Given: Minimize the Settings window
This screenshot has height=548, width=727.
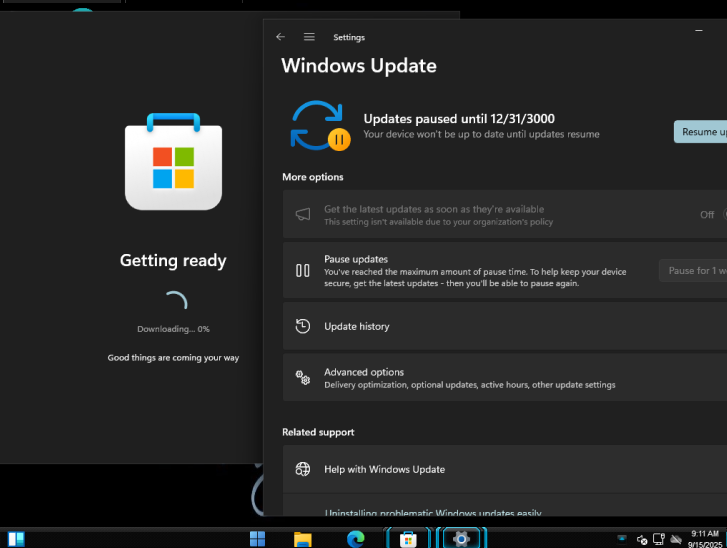Looking at the screenshot, I should click(x=699, y=31).
